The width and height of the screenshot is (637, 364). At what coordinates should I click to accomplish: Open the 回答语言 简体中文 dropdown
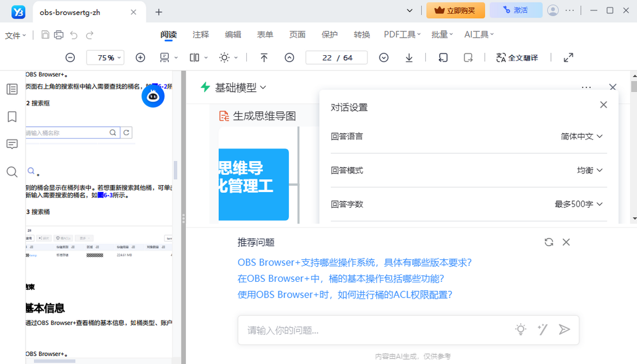pyautogui.click(x=582, y=136)
